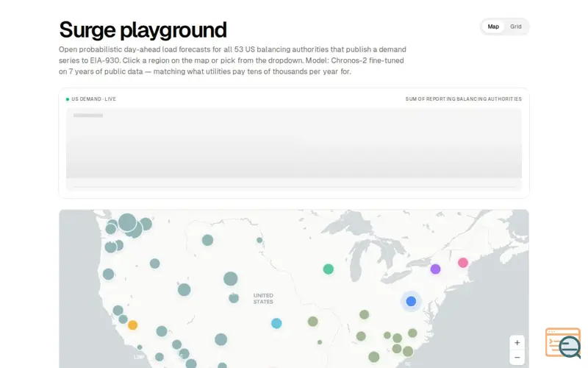Select the light blue marker below UNITED STATES label

(276, 323)
